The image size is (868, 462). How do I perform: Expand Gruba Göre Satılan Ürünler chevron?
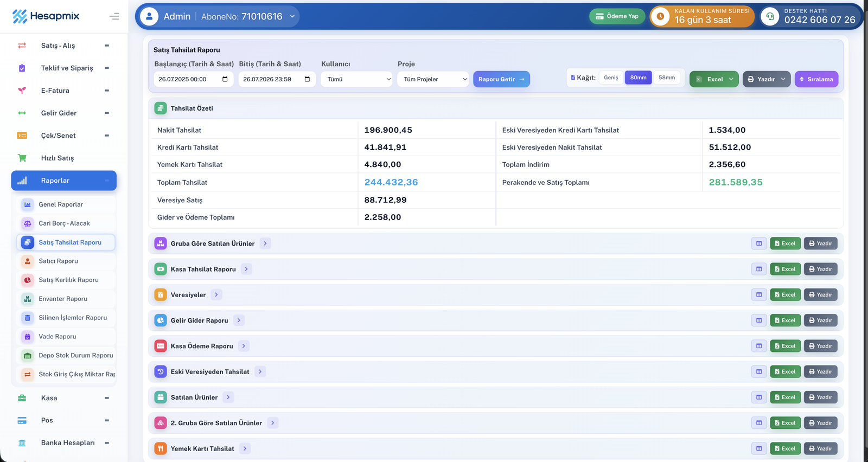265,243
